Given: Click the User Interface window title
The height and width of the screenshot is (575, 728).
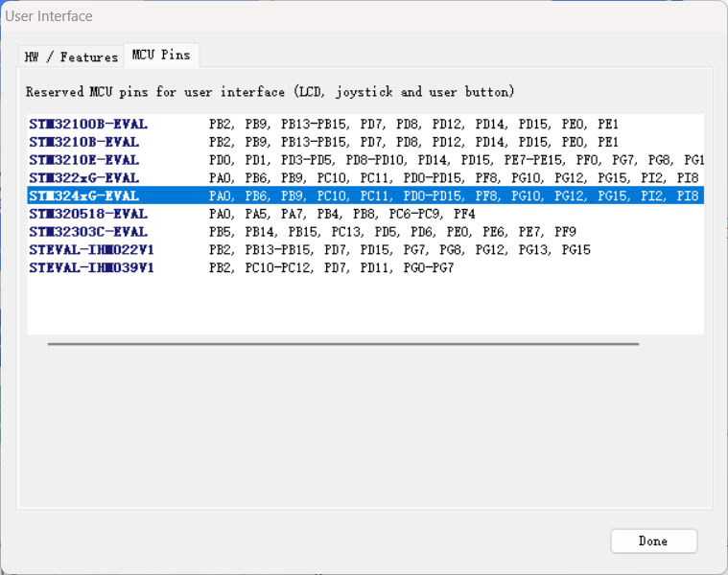Looking at the screenshot, I should pyautogui.click(x=49, y=16).
